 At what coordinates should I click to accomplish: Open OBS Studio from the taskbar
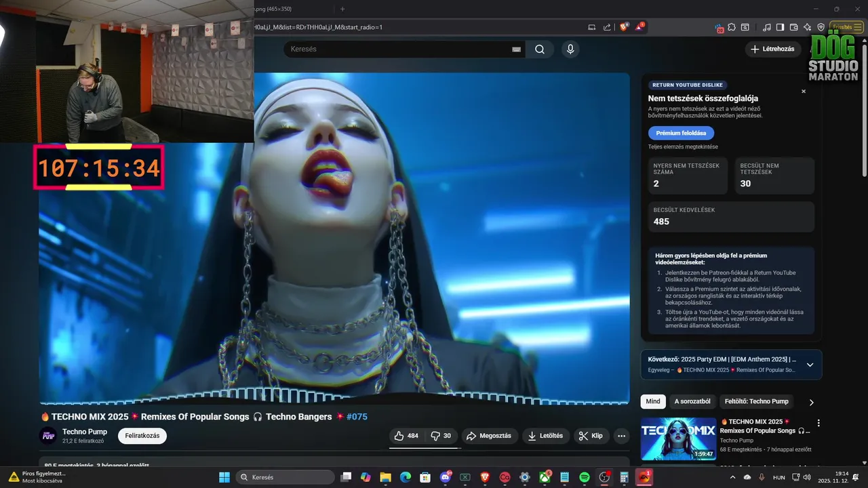[x=604, y=477]
